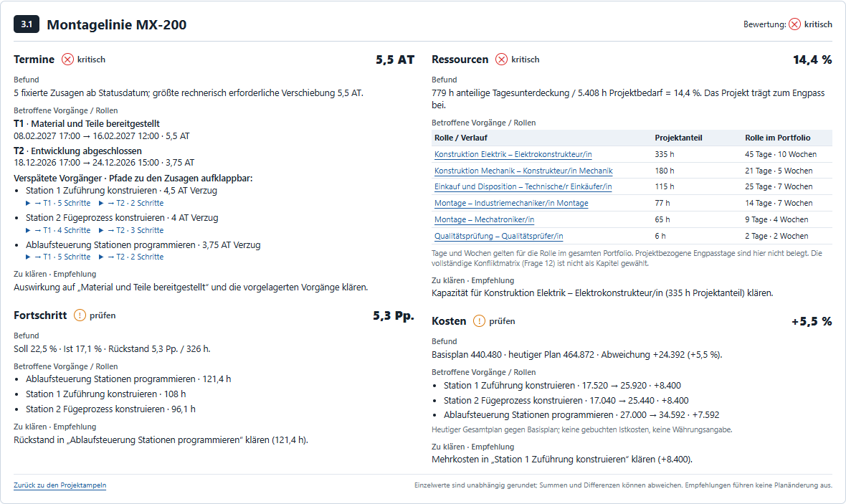The width and height of the screenshot is (846, 504).
Task: Click the T1 · Material und Teile bereitgestellt line
Action: pos(87,123)
